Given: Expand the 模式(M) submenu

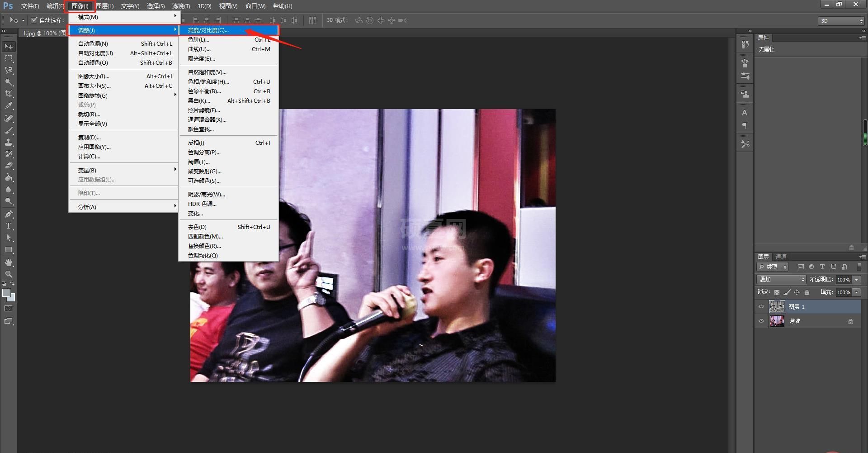Looking at the screenshot, I should tap(124, 17).
